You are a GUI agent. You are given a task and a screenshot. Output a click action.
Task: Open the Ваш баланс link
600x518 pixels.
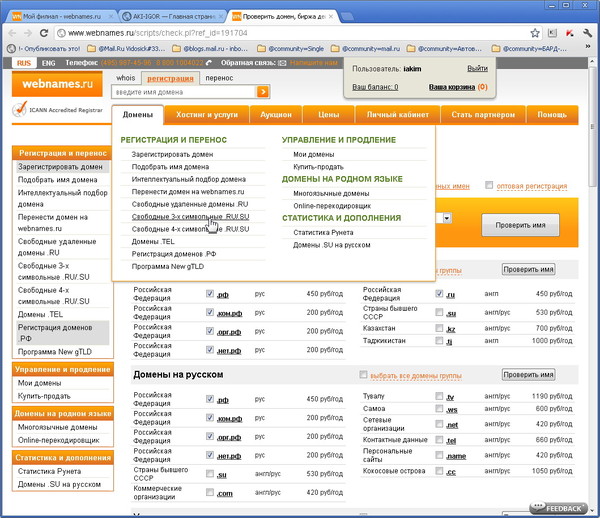tap(375, 87)
